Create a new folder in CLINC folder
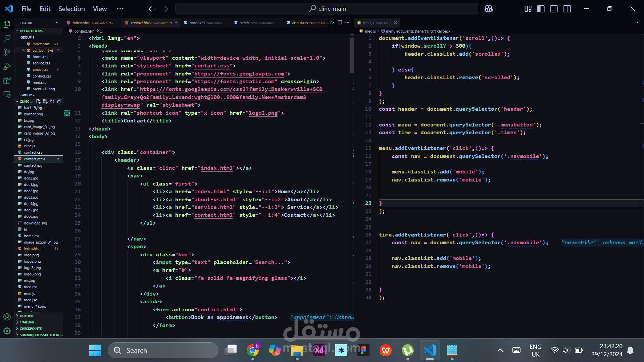This screenshot has width=644, height=362. click(x=45, y=101)
